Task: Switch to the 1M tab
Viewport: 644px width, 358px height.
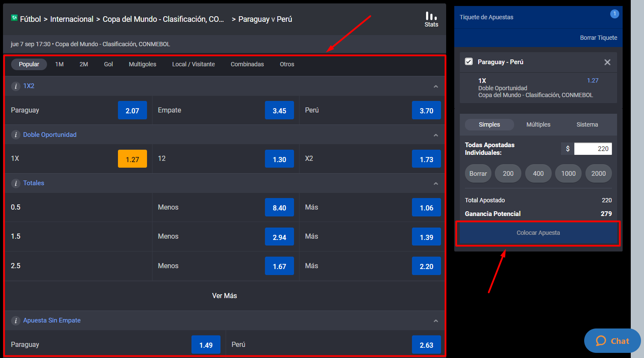Action: pos(59,64)
